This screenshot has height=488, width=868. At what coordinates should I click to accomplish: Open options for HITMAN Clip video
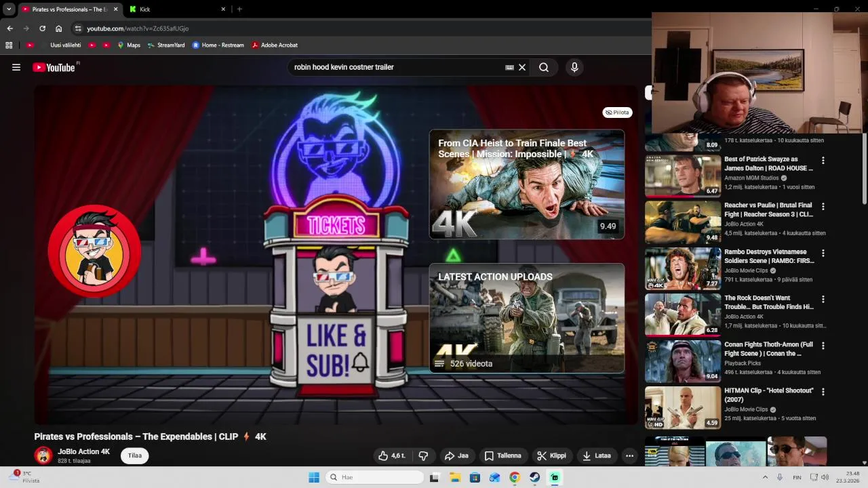(823, 392)
